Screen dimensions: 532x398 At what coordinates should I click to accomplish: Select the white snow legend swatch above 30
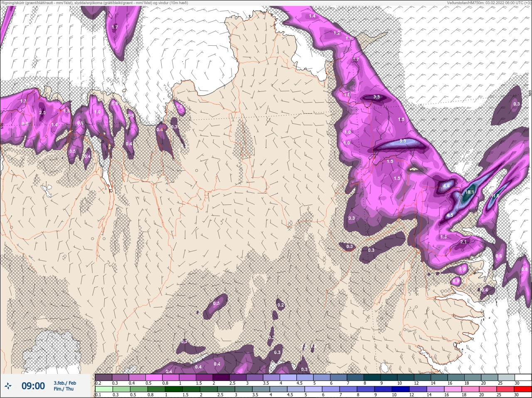(x=522, y=377)
